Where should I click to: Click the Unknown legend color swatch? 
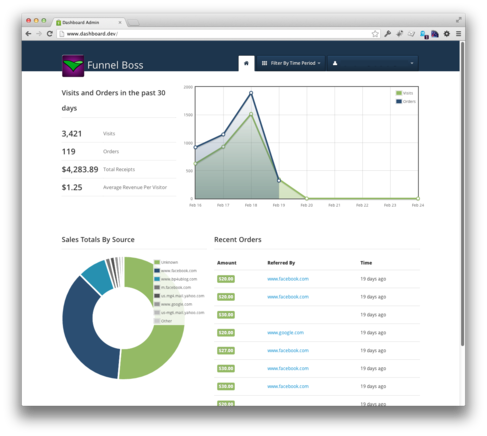[x=157, y=262]
